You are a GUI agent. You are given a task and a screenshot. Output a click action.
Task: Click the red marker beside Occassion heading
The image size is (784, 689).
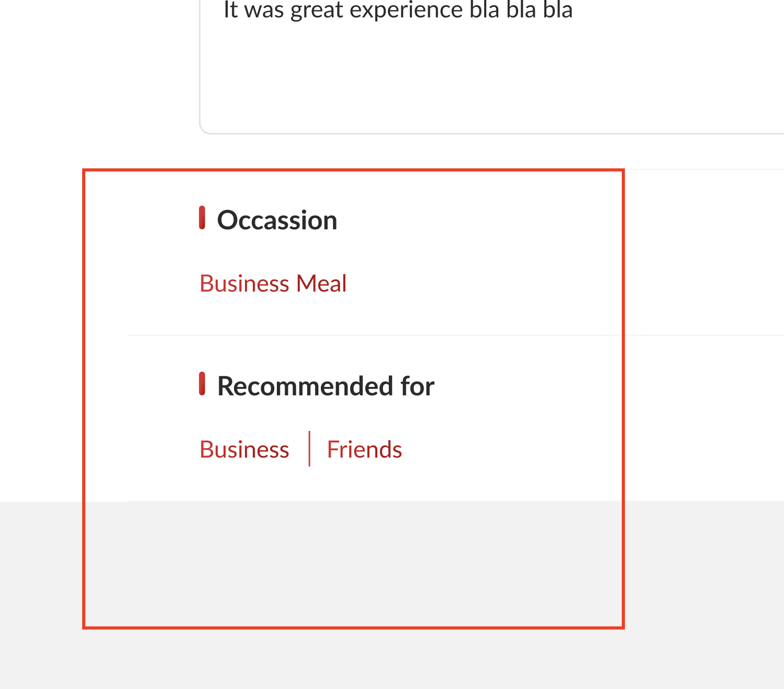coord(202,218)
